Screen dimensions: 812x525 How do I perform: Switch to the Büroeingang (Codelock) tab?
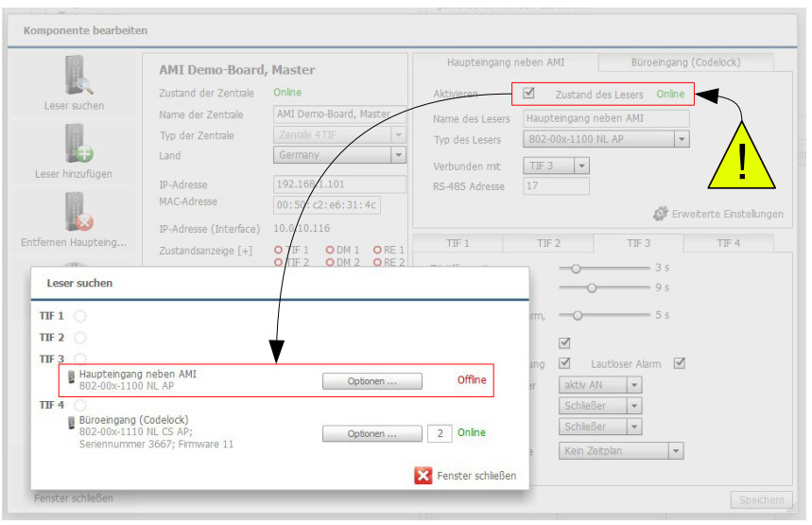pyautogui.click(x=685, y=62)
